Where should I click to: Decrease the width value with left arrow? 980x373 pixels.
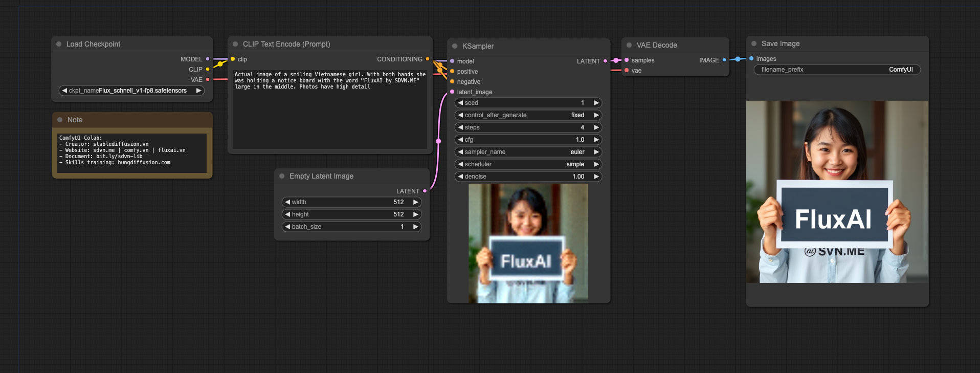tap(287, 202)
